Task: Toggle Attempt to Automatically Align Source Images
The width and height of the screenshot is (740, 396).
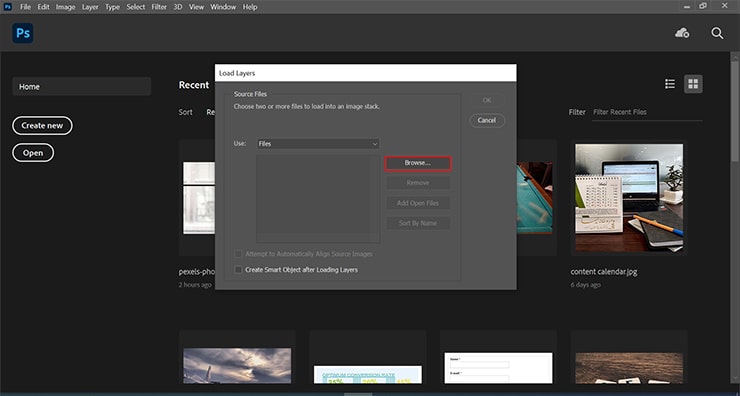Action: click(238, 254)
